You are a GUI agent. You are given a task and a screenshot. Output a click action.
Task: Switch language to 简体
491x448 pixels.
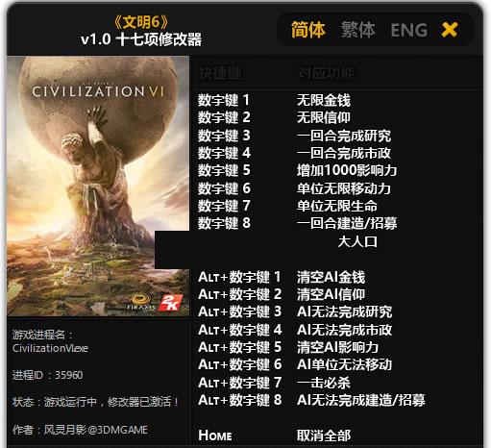[308, 30]
